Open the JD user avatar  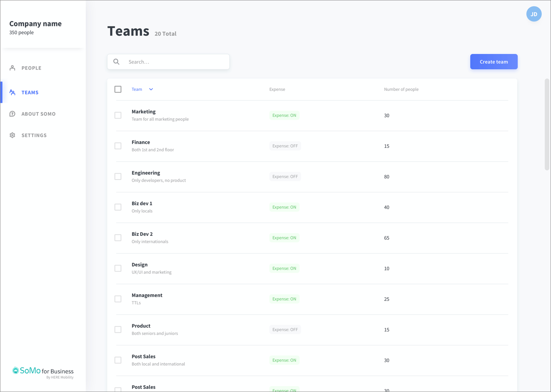pyautogui.click(x=534, y=14)
